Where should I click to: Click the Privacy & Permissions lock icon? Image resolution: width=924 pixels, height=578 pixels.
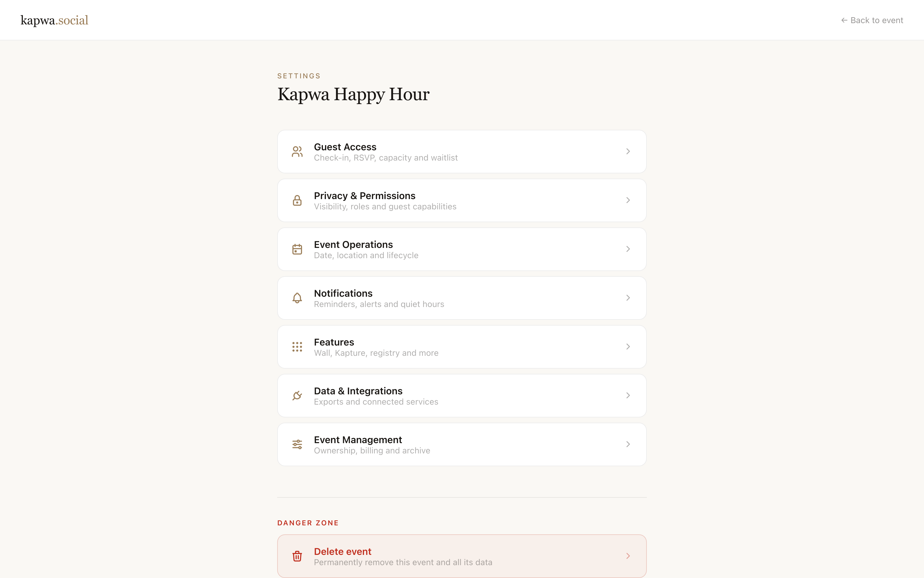pyautogui.click(x=297, y=200)
